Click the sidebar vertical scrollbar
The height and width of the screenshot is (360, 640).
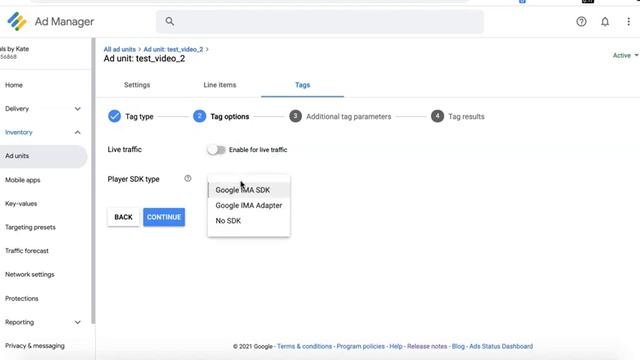[93, 181]
